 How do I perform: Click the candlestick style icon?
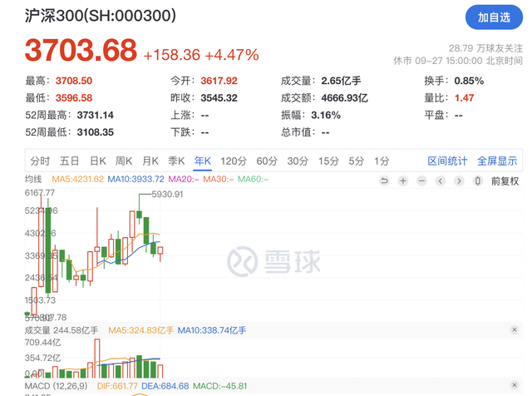[x=477, y=181]
